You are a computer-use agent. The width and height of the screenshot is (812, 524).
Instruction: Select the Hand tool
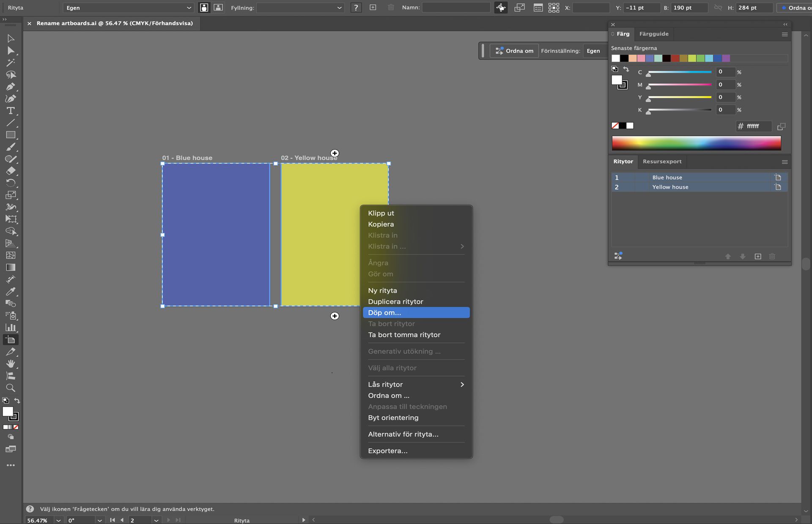[11, 364]
